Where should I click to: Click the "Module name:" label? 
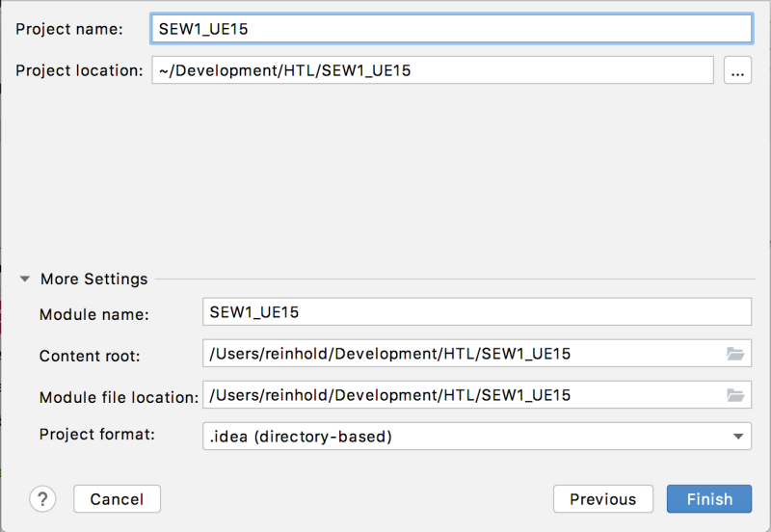click(93, 314)
